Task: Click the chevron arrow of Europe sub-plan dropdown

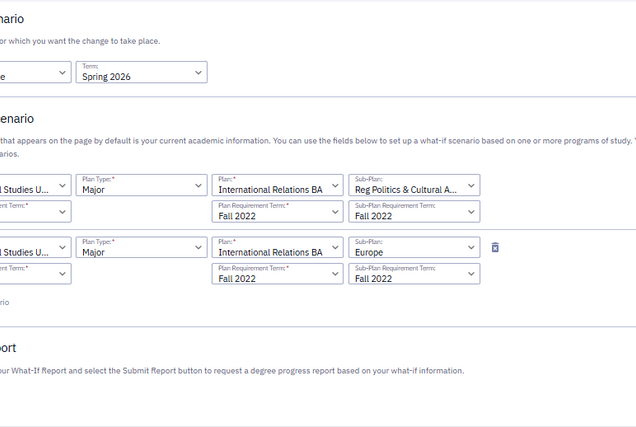Action: point(471,247)
